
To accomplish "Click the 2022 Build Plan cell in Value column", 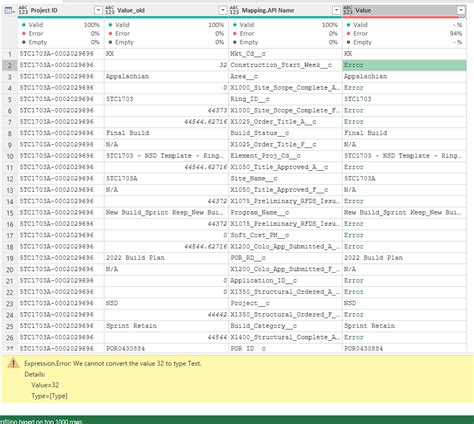I will point(373,258).
